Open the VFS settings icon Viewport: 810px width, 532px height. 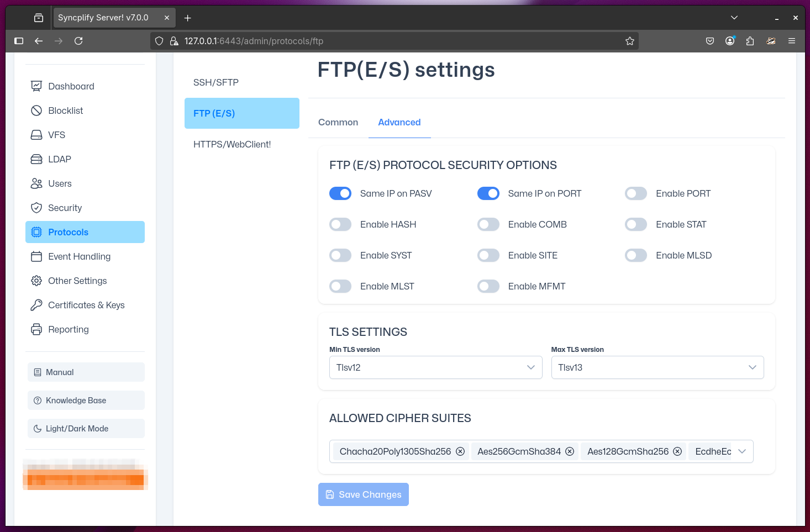(36, 135)
